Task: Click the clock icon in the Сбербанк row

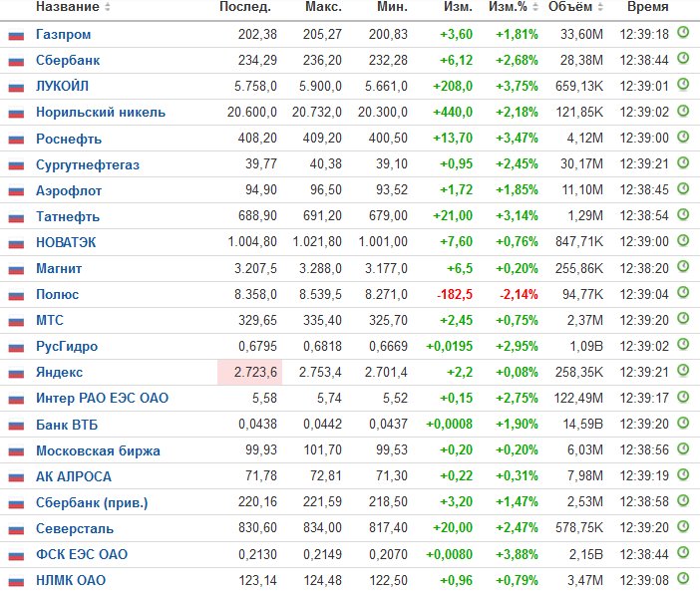Action: 683,58
